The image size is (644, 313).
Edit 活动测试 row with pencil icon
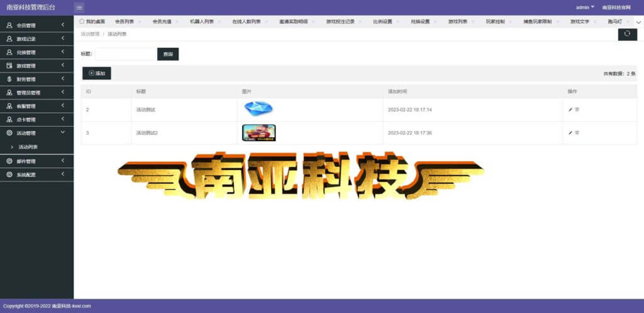570,110
